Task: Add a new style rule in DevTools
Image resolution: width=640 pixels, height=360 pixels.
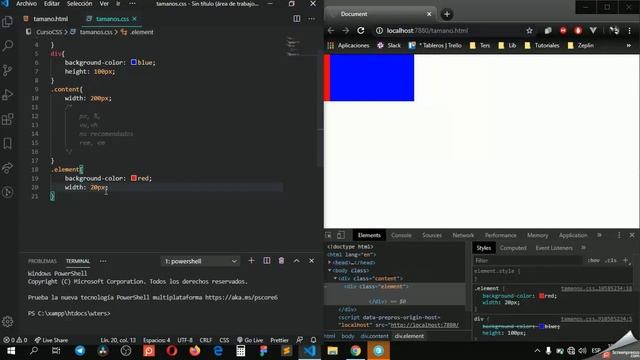Action: pyautogui.click(x=625, y=260)
